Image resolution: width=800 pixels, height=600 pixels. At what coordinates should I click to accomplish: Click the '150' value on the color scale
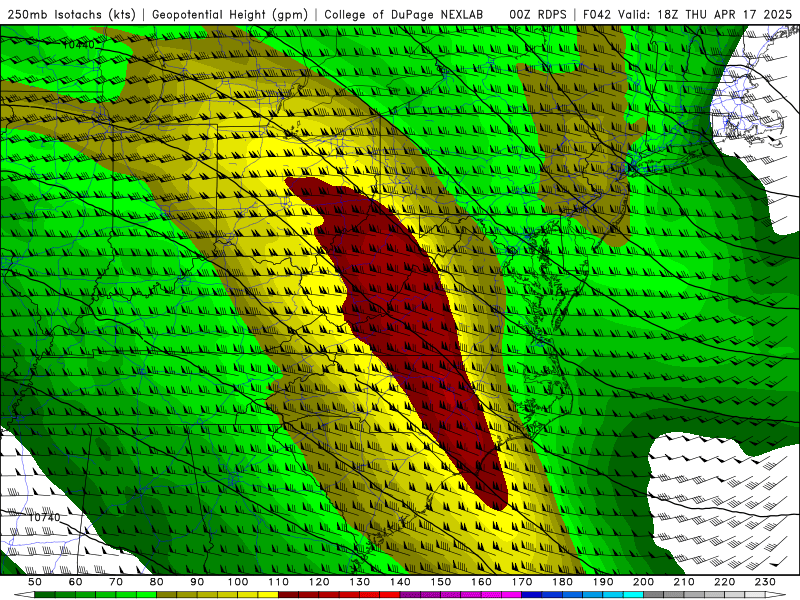(x=441, y=582)
